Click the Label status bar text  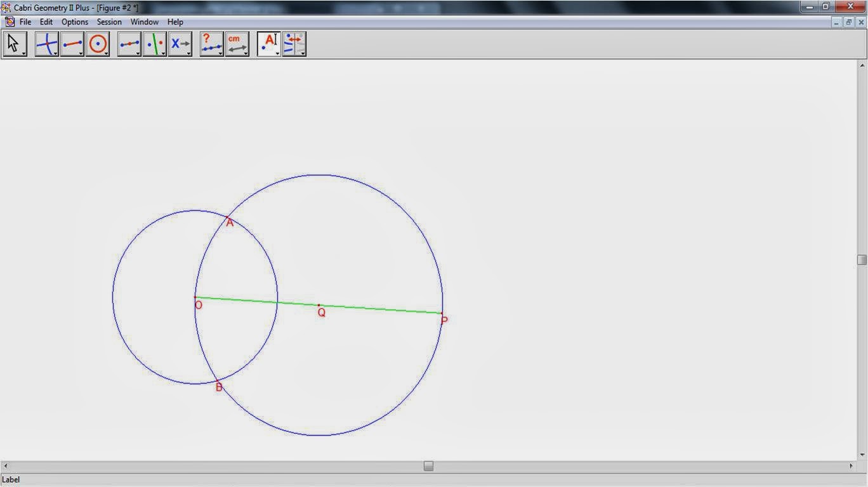coord(11,480)
